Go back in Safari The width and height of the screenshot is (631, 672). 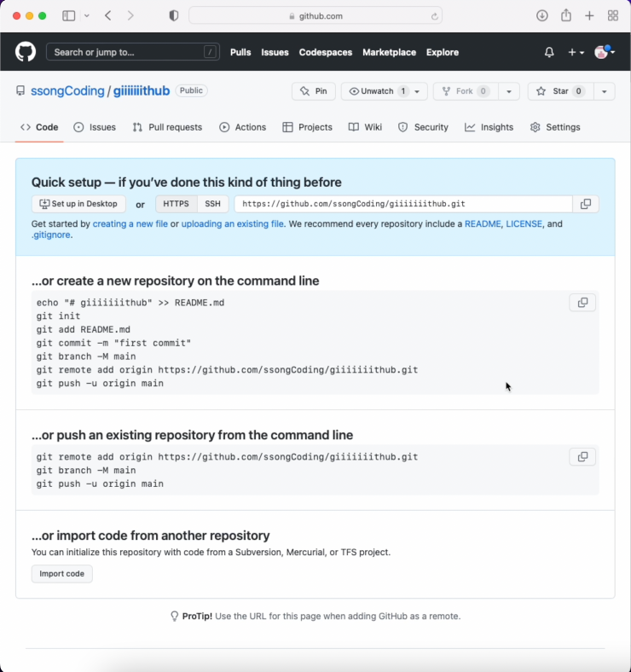(108, 16)
